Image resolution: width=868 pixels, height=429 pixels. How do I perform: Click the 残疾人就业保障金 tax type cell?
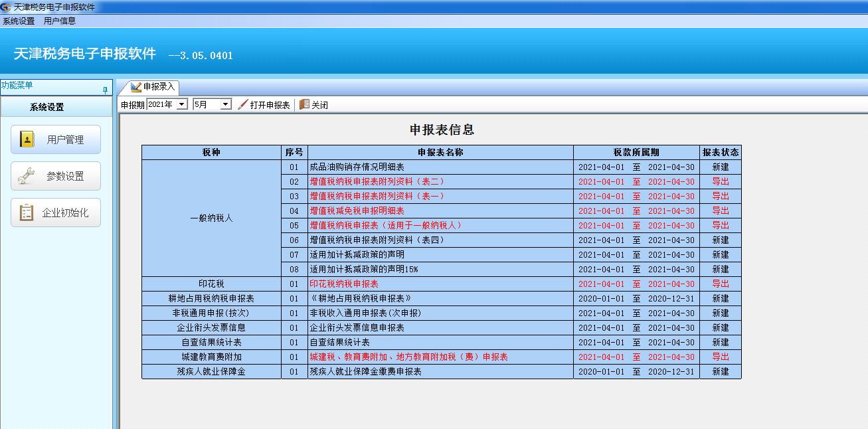coord(211,372)
